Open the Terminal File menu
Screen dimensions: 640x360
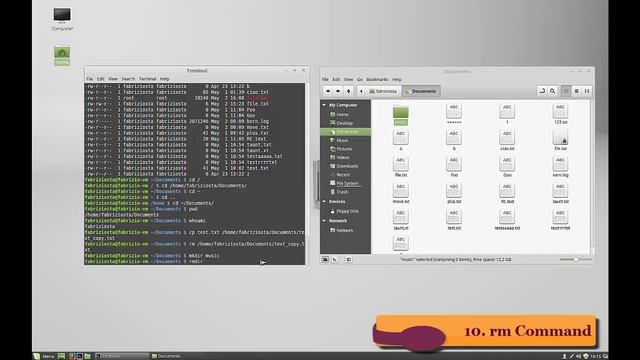[89, 79]
